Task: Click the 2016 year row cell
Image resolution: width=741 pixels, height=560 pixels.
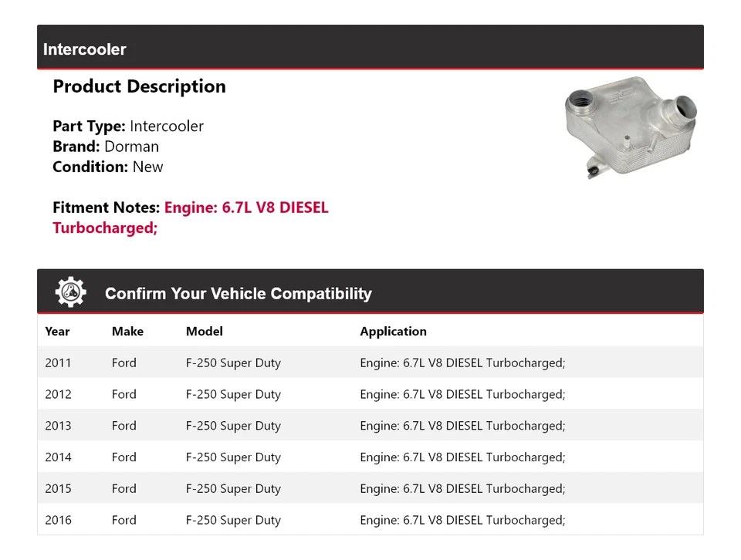Action: pyautogui.click(x=58, y=521)
